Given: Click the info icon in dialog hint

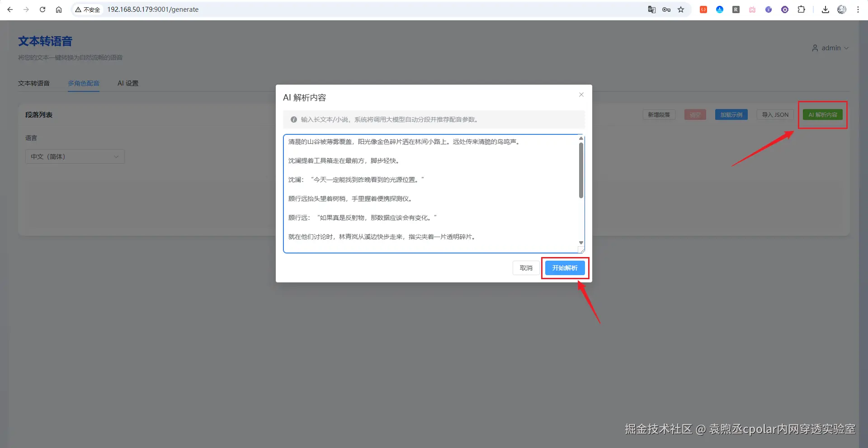Looking at the screenshot, I should point(294,119).
